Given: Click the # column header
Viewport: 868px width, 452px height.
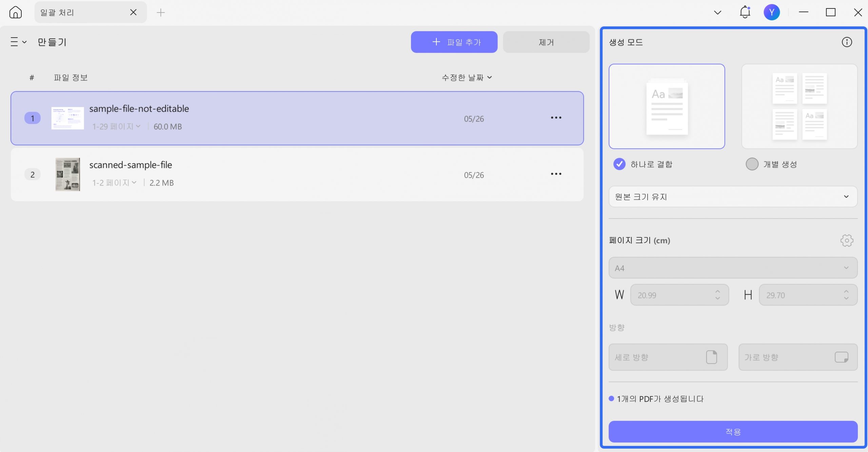Looking at the screenshot, I should (x=32, y=77).
